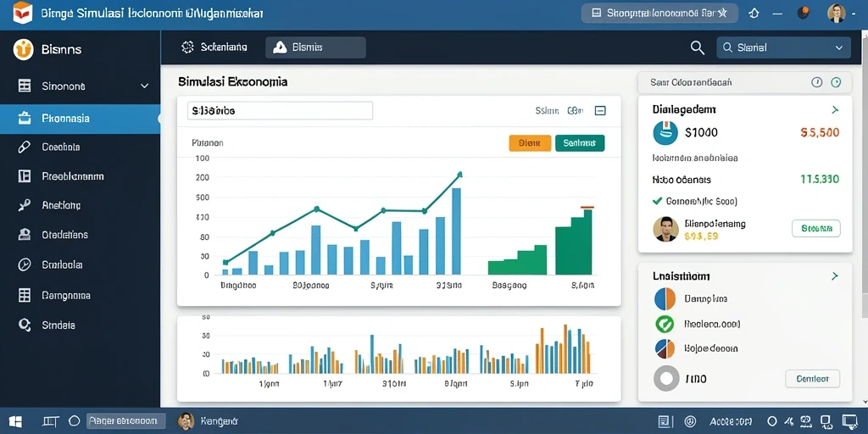Open the Slarial dropdown
868x434 pixels.
[783, 47]
